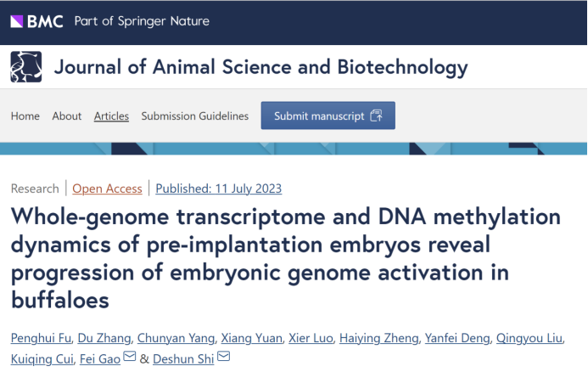Open Submission Guidelines page

coord(195,116)
